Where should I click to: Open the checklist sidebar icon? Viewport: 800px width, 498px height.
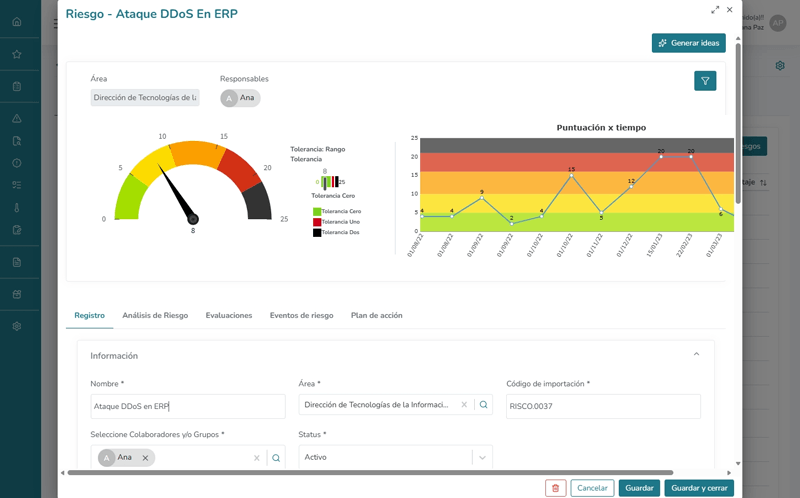17,185
